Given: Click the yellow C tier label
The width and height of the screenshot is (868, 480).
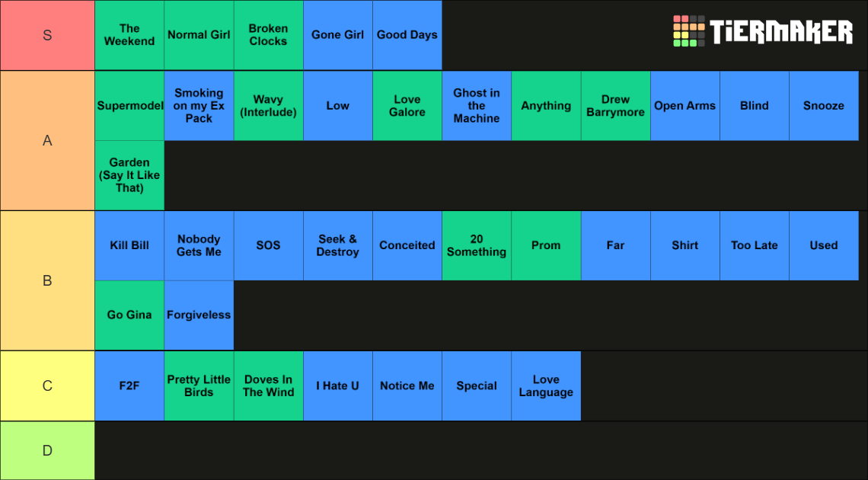Looking at the screenshot, I should pyautogui.click(x=48, y=386).
